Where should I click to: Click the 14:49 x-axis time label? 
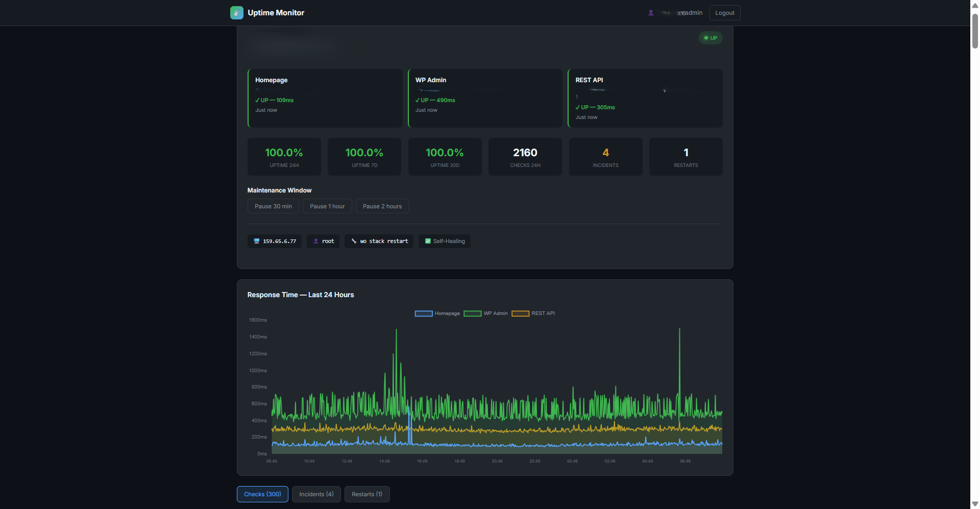point(384,461)
